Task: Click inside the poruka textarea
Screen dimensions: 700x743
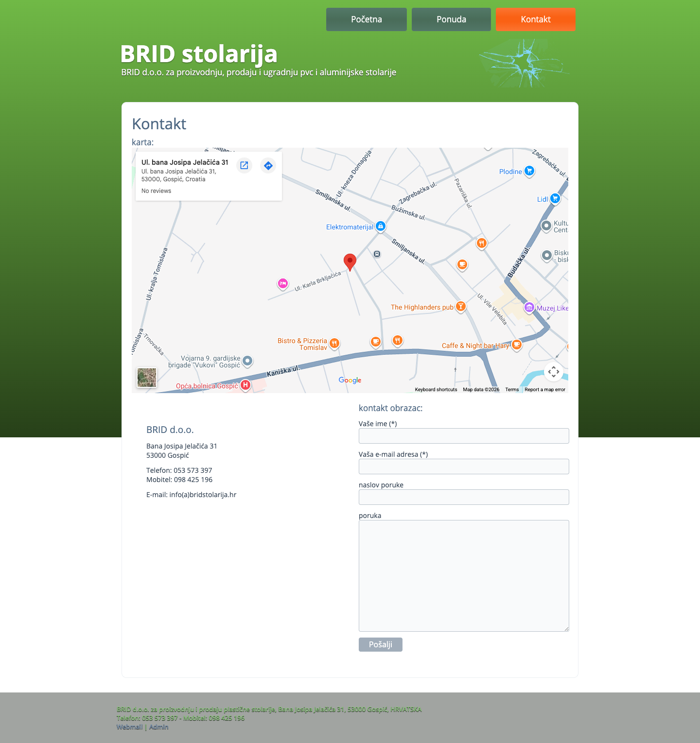Action: click(x=464, y=576)
